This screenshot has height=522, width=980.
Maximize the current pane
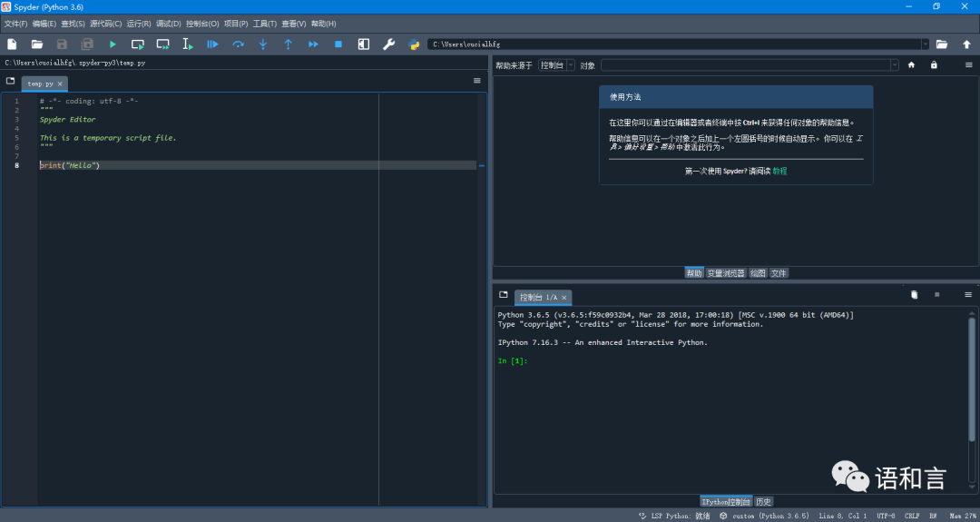coord(364,44)
